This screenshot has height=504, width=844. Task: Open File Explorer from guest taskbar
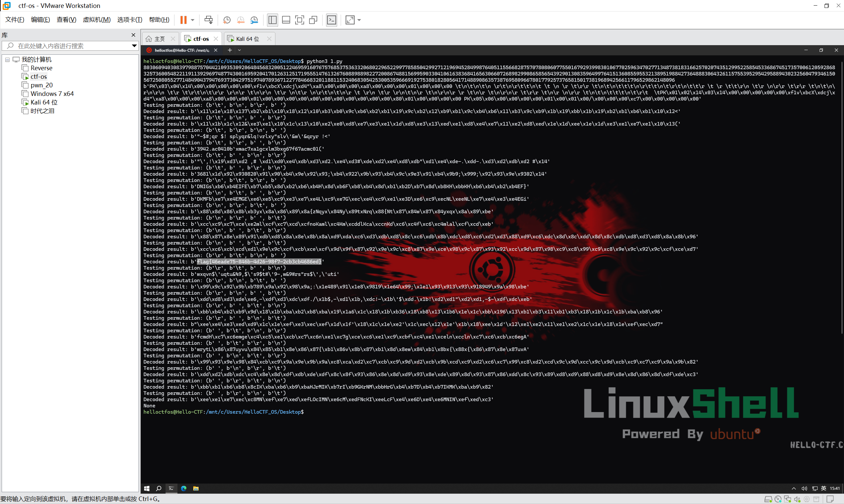coord(196,489)
